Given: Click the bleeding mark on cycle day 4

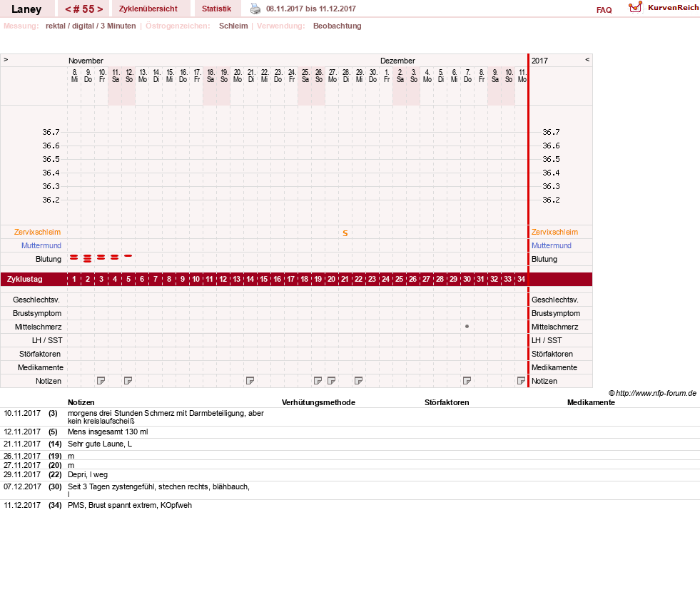Looking at the screenshot, I should pos(115,257).
